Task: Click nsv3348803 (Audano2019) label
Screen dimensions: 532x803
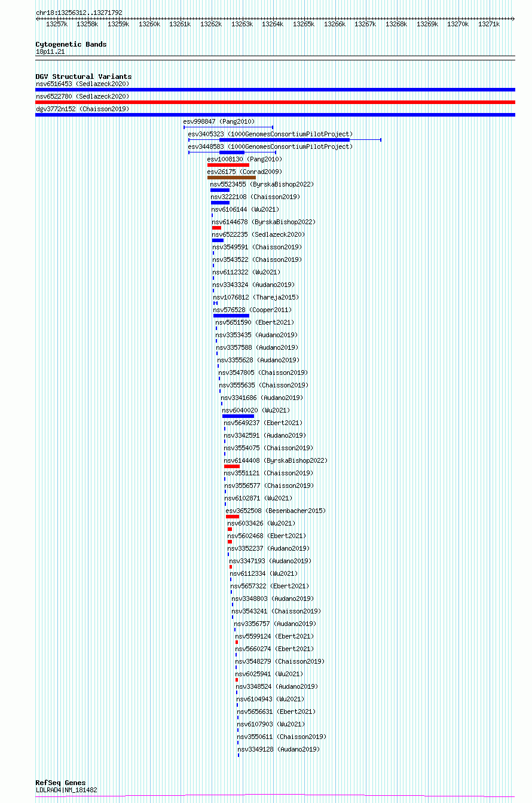Action: pos(273,599)
